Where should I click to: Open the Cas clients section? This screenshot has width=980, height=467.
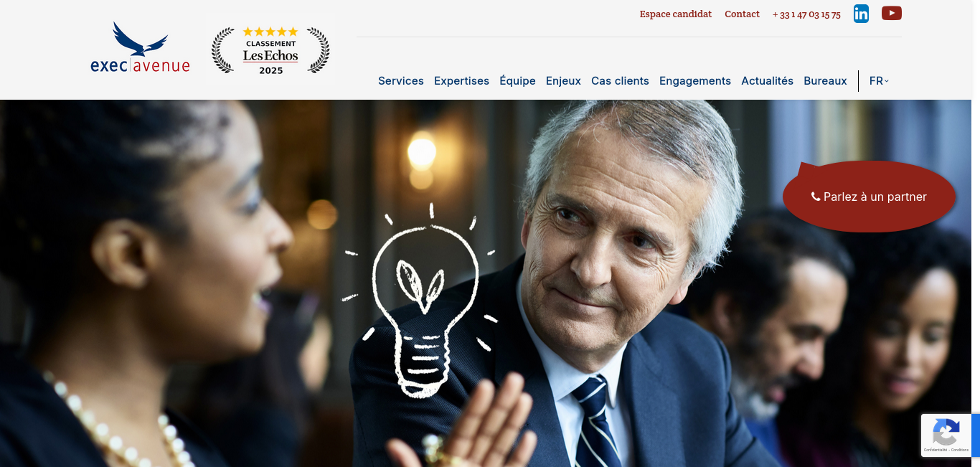click(x=620, y=81)
